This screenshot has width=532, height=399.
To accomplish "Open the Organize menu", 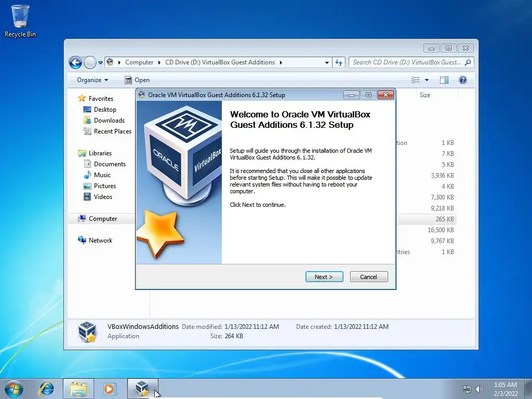I will coord(92,80).
